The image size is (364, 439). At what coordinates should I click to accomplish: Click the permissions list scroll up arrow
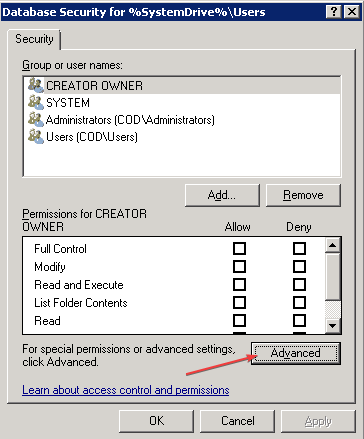tap(333, 246)
